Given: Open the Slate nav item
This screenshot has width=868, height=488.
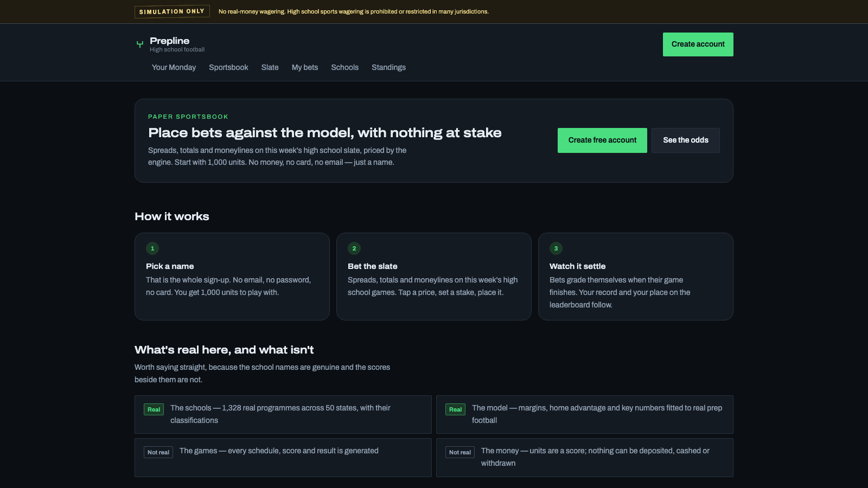Looking at the screenshot, I should pyautogui.click(x=270, y=67).
